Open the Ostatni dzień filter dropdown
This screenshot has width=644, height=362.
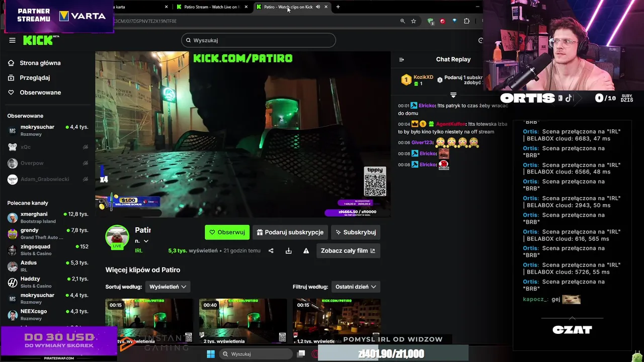click(356, 287)
